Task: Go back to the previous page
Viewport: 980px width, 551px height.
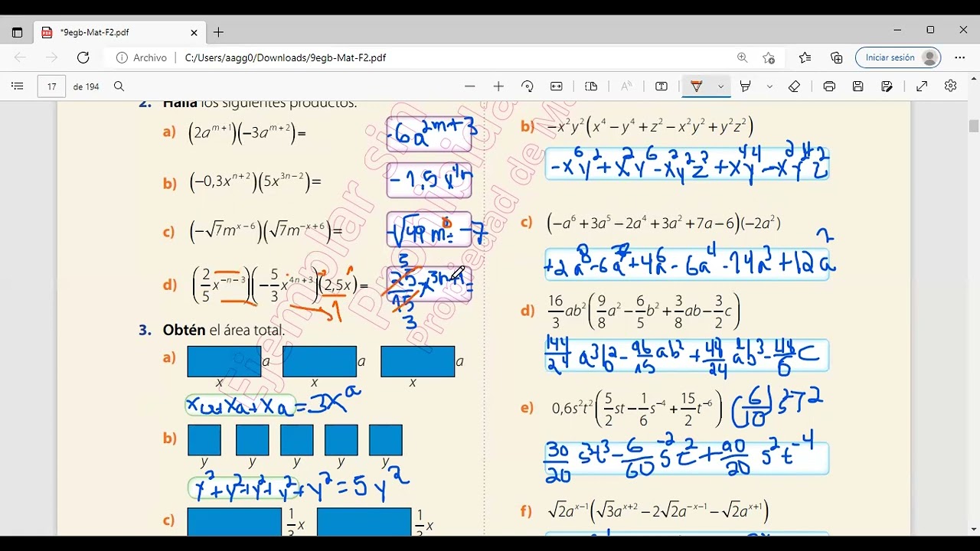Action: (x=20, y=57)
